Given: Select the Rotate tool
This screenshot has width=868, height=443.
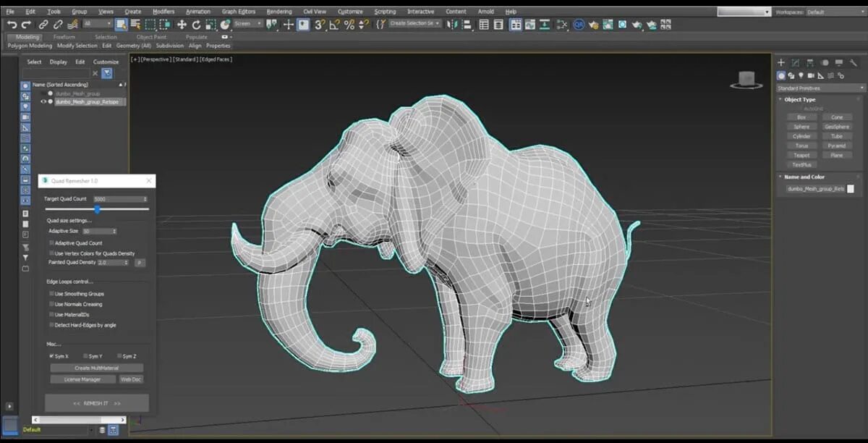Looking at the screenshot, I should point(195,24).
